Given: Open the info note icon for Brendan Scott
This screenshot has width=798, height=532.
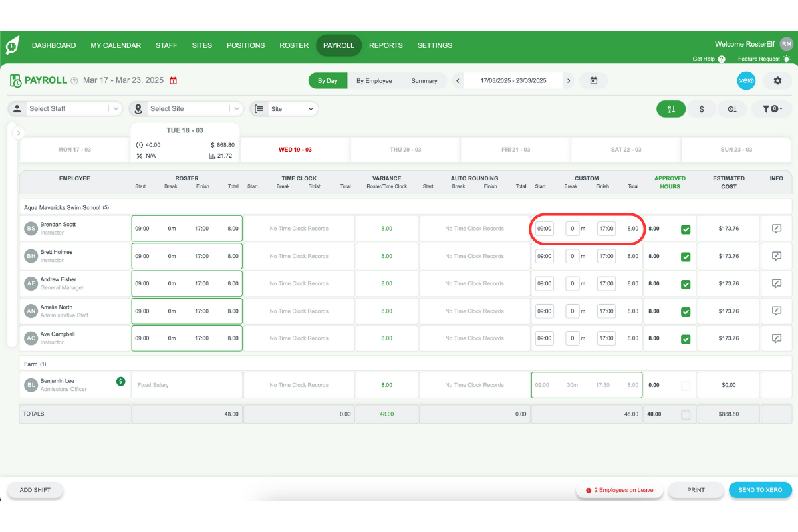Looking at the screenshot, I should (776, 228).
